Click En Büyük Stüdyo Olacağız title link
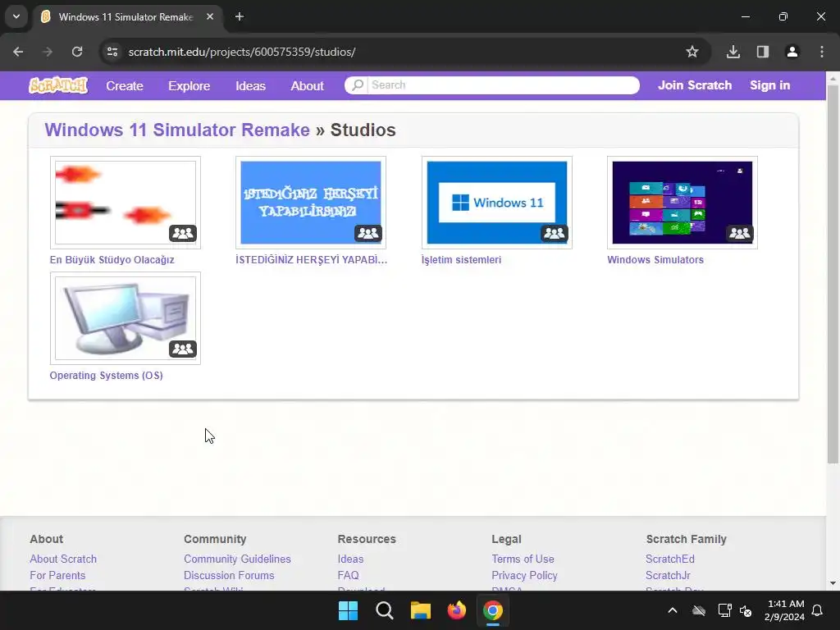Viewport: 840px width, 630px height. 112,260
